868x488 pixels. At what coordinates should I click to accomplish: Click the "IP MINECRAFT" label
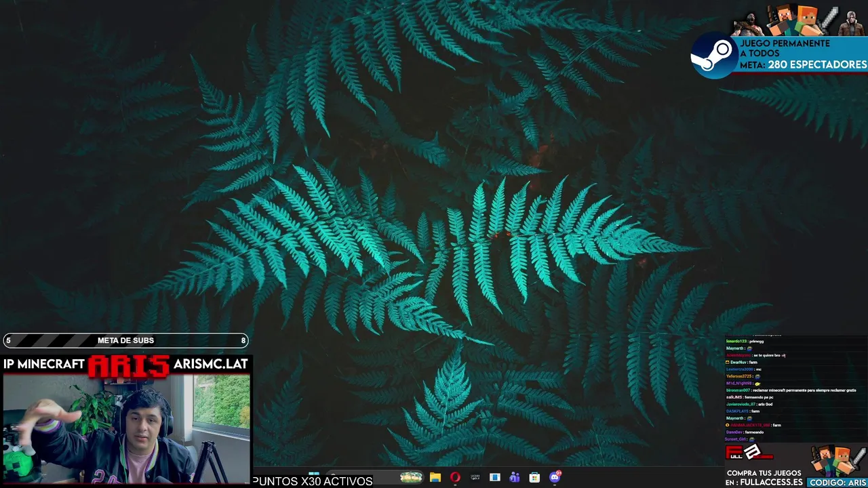44,364
